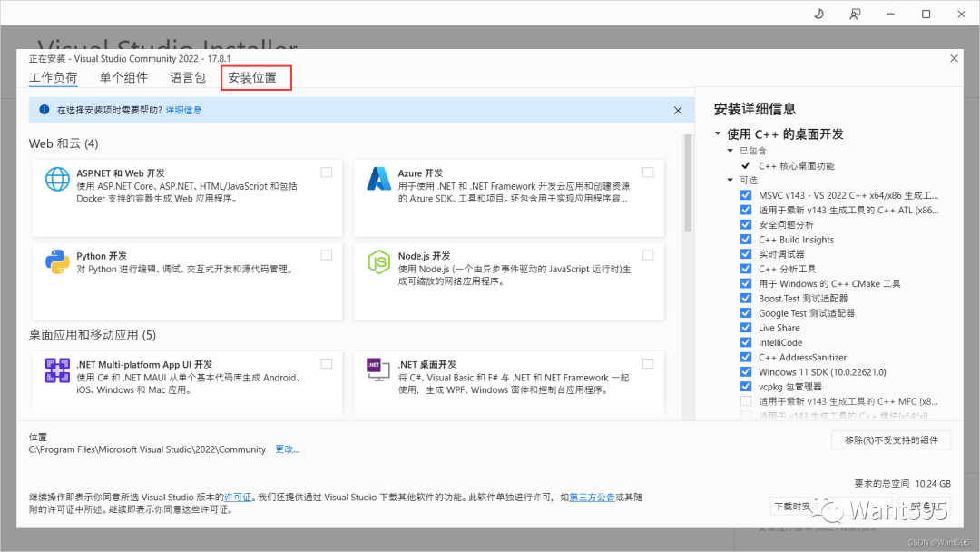Enable .NET 桌面开发 workload checkbox
The width and height of the screenshot is (980, 552).
click(x=648, y=364)
